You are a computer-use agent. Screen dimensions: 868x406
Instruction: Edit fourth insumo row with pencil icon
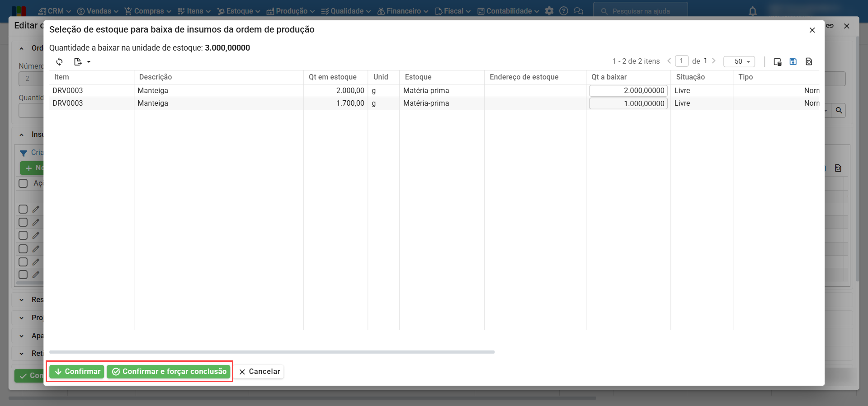36,249
